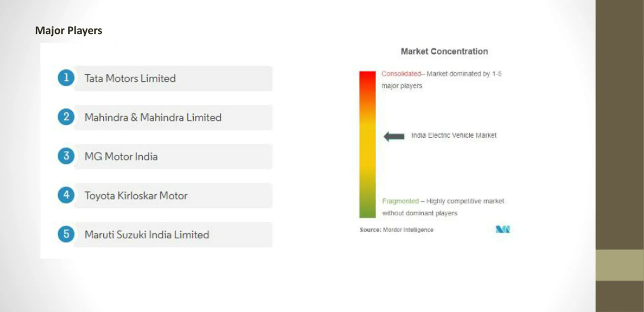Viewport: 644px width, 312px height.
Task: Click the Consolidated red label
Action: pyautogui.click(x=401, y=74)
